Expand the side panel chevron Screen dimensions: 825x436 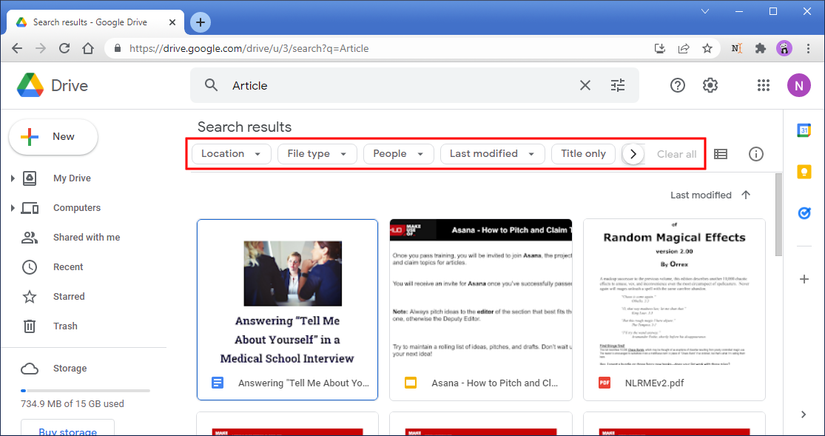point(803,414)
